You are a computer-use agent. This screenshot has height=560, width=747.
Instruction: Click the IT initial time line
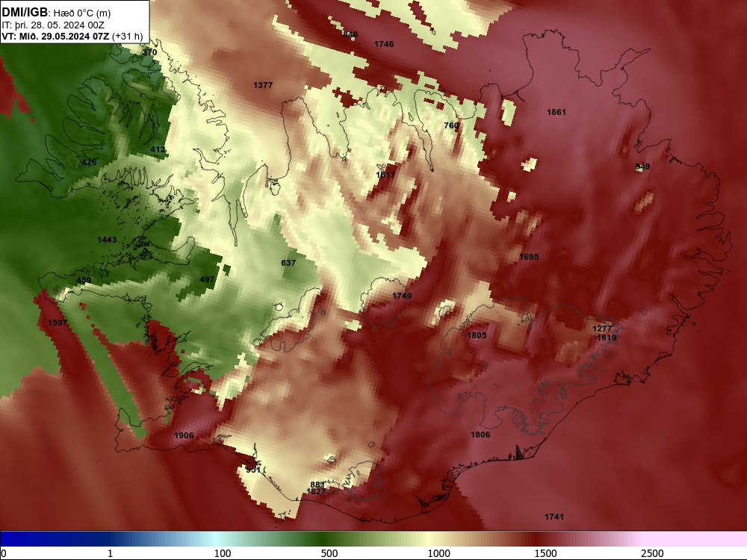point(53,25)
